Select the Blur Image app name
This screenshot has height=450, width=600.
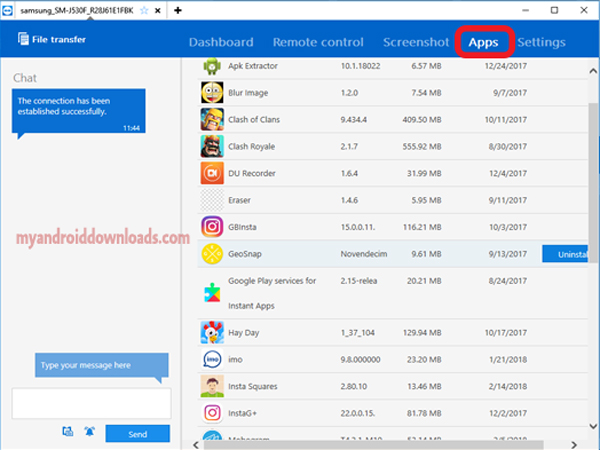coord(248,93)
